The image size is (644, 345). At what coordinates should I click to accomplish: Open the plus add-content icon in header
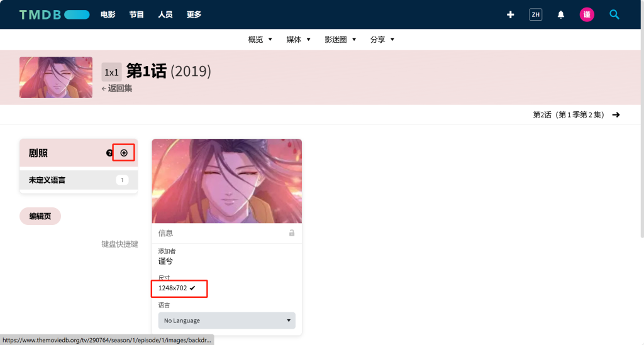[x=511, y=15]
